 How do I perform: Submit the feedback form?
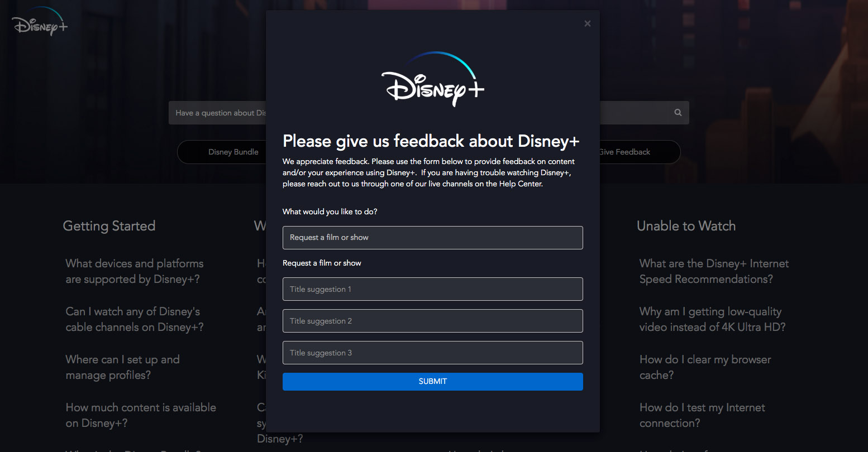click(433, 382)
